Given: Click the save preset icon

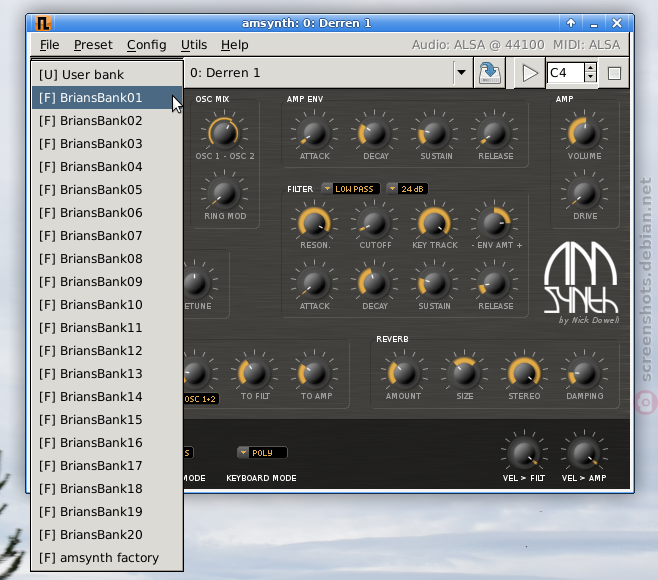Looking at the screenshot, I should [489, 73].
